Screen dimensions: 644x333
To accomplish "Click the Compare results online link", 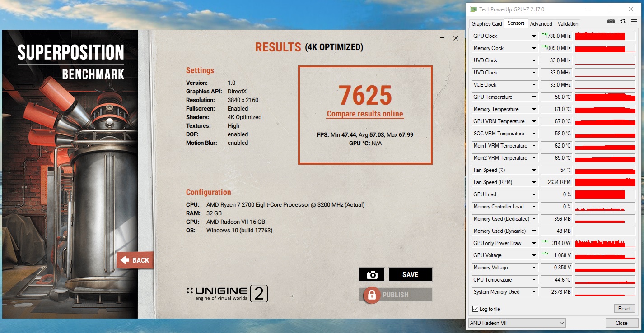I will (365, 114).
